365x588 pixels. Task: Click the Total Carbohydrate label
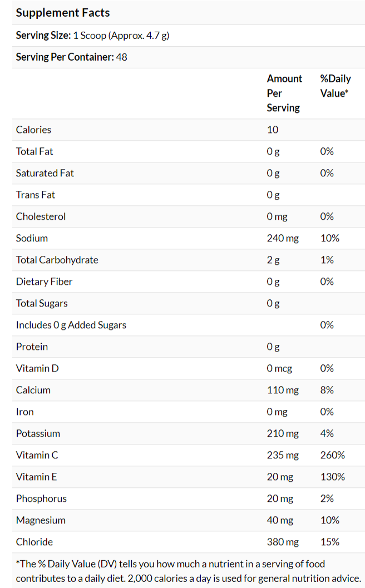(x=57, y=260)
